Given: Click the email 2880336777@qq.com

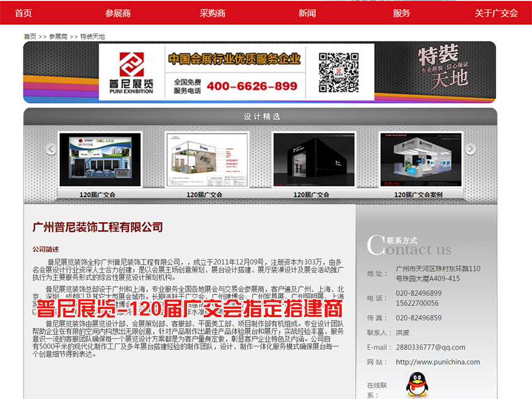Looking at the screenshot, I should pos(431,347).
